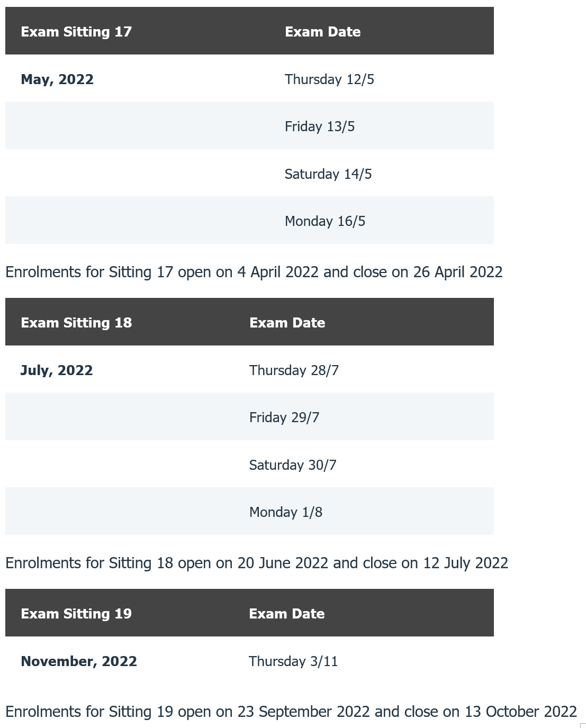
Task: Click the Exam Sitting 19 column header
Action: tap(76, 614)
